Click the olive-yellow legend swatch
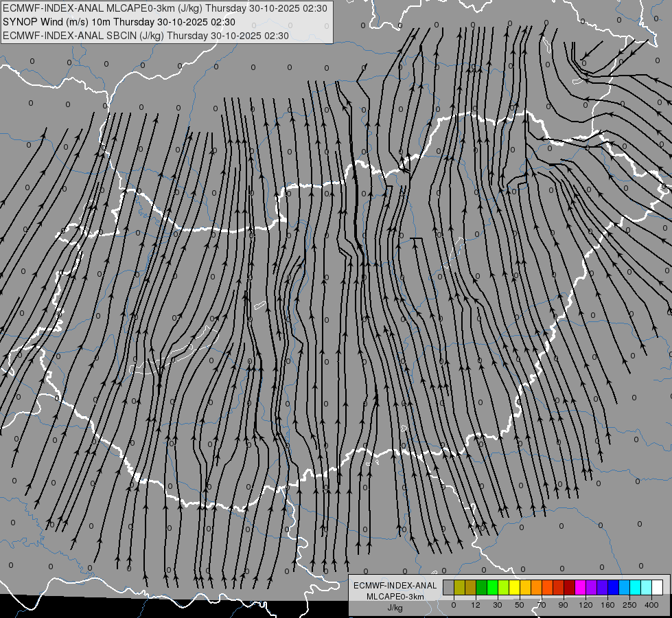 (459, 587)
